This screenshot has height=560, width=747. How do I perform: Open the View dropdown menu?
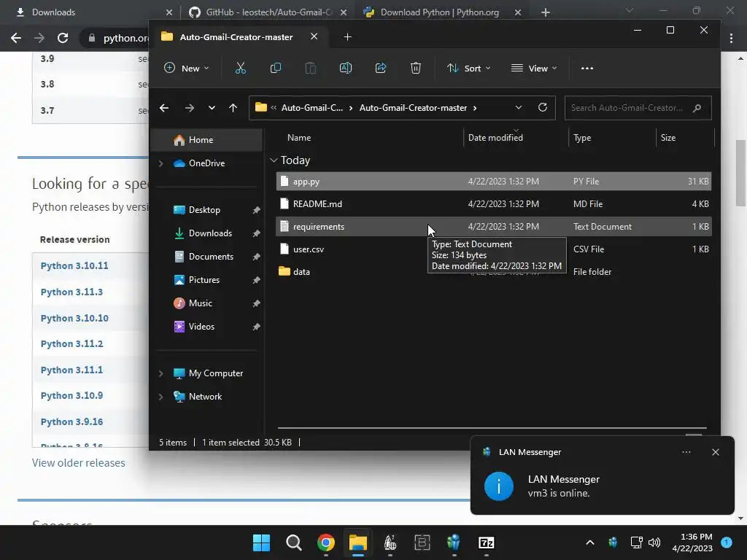tap(533, 68)
